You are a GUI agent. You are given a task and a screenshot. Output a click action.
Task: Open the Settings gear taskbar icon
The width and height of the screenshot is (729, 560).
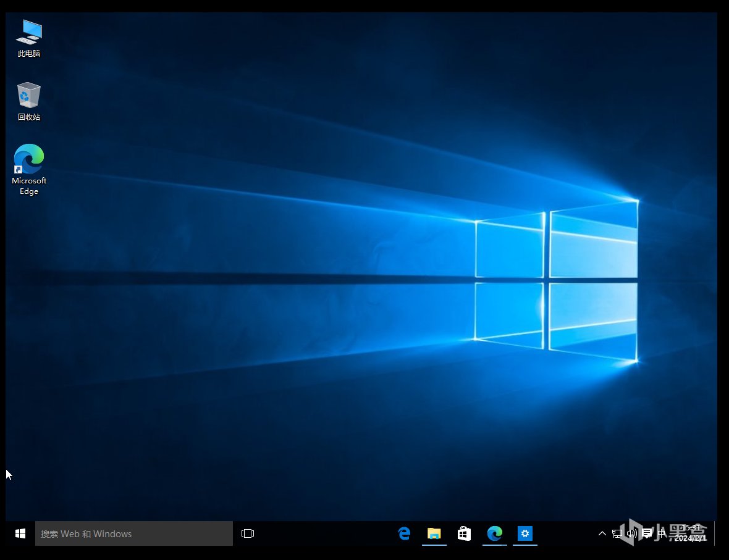(x=525, y=533)
